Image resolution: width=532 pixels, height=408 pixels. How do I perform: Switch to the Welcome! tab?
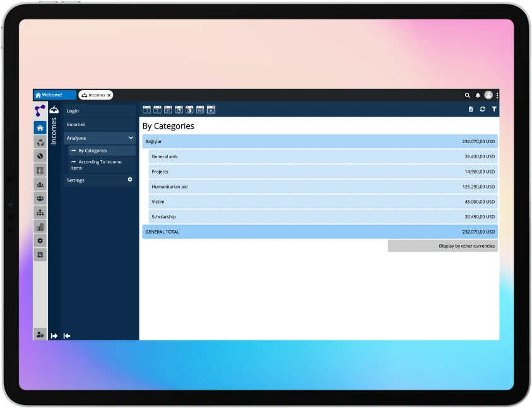(x=54, y=95)
